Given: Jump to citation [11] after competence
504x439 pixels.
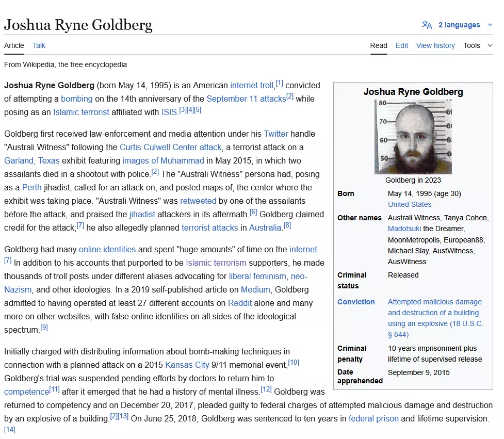Looking at the screenshot, I should coord(54,390).
